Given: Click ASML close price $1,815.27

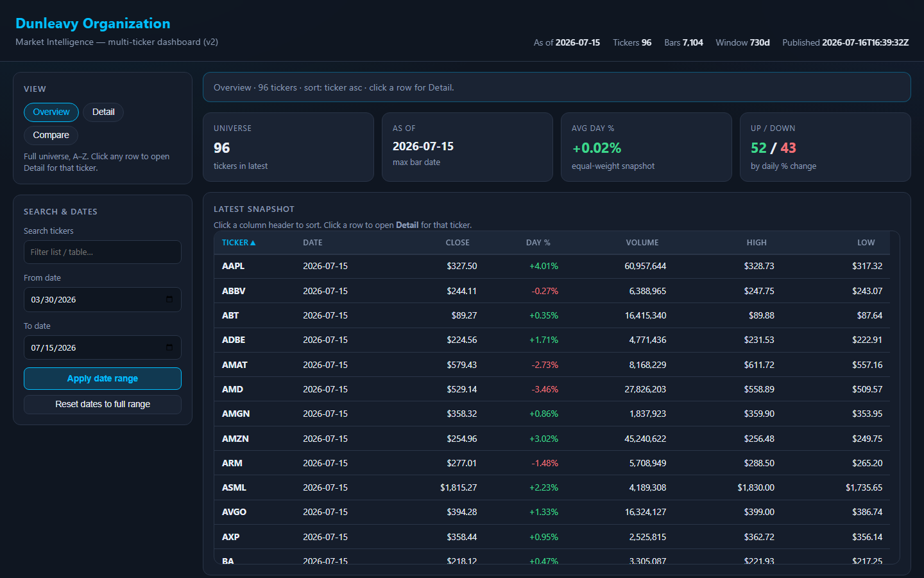Looking at the screenshot, I should (x=458, y=487).
